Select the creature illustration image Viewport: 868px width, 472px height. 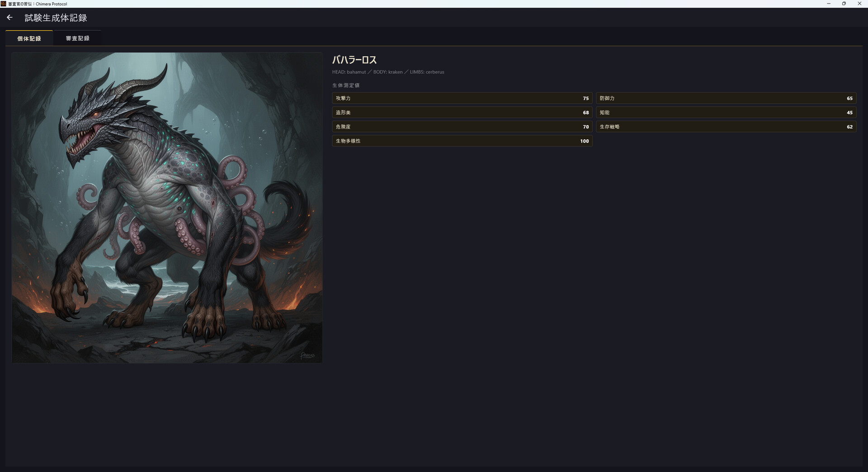(x=167, y=208)
